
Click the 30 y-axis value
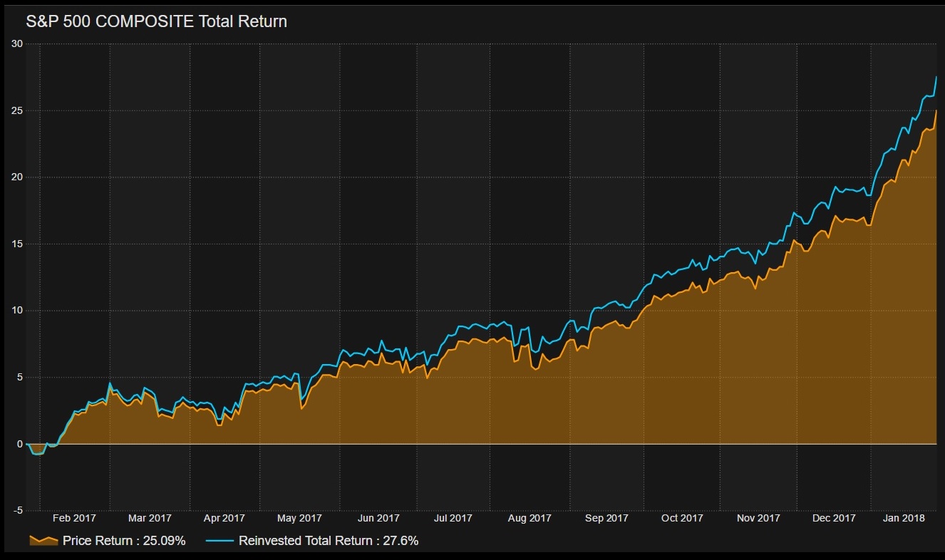pos(17,43)
